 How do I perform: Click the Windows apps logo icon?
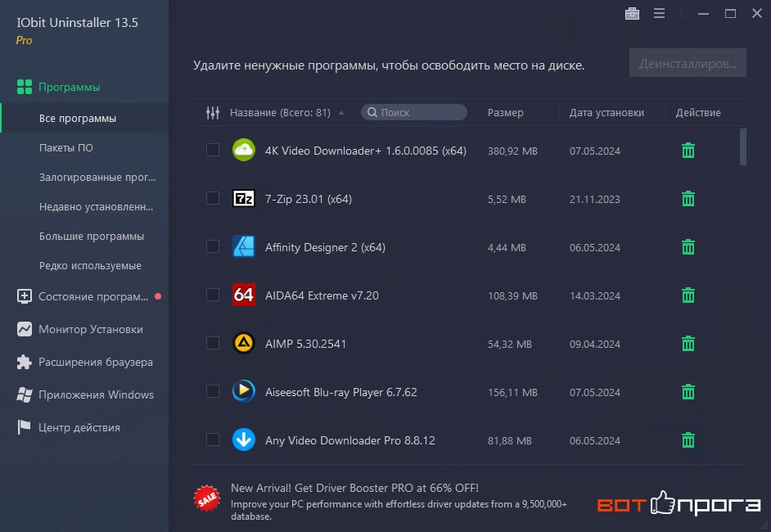(24, 394)
